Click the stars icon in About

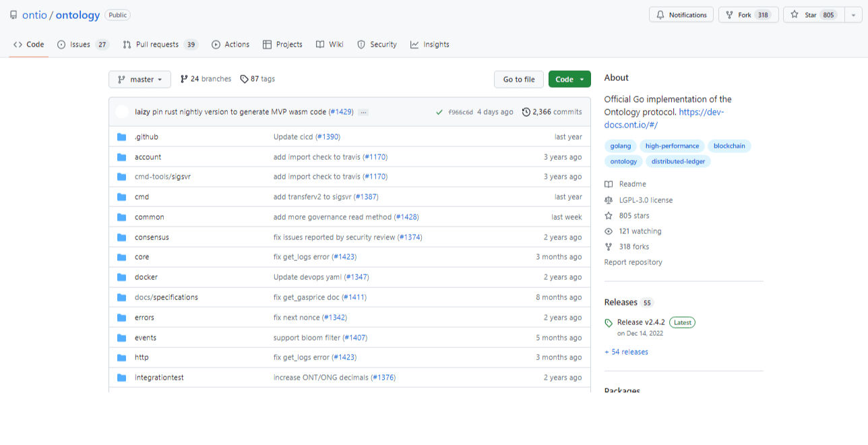tap(609, 216)
